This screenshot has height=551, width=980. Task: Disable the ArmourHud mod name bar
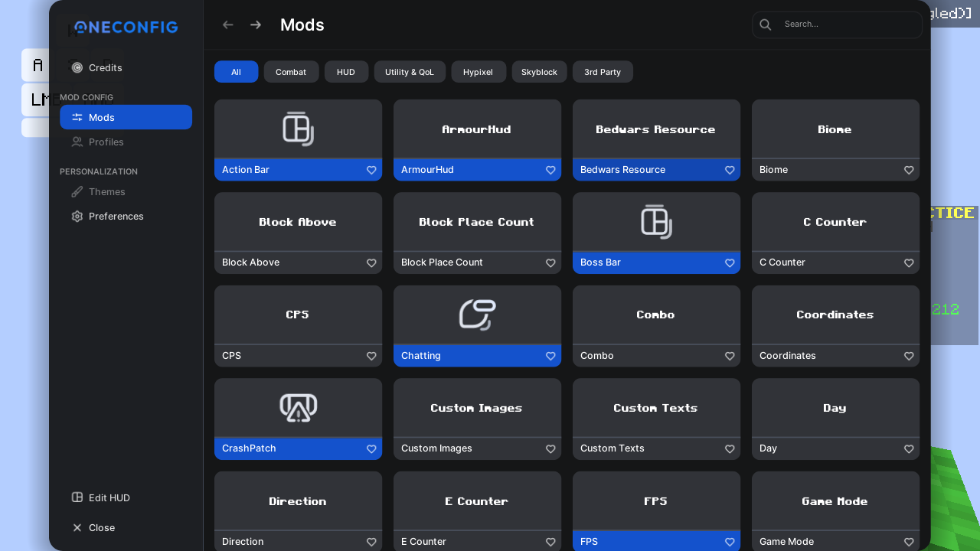[x=477, y=170]
